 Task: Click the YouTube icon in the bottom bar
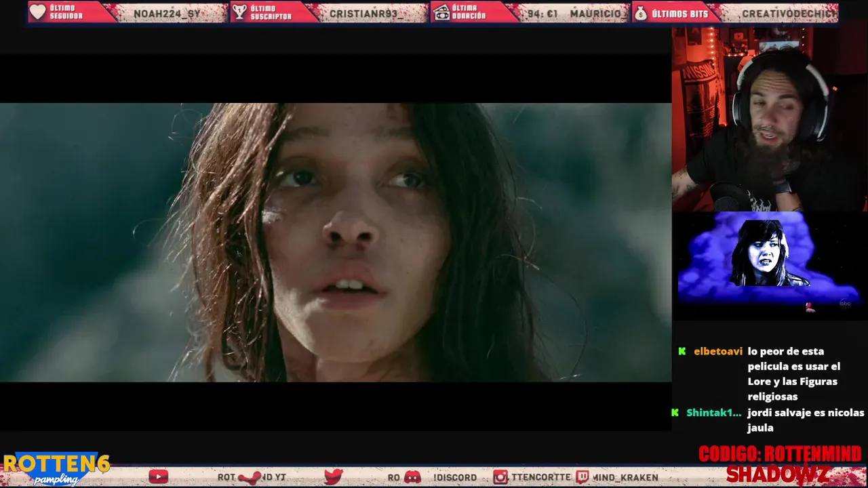pyautogui.click(x=158, y=477)
